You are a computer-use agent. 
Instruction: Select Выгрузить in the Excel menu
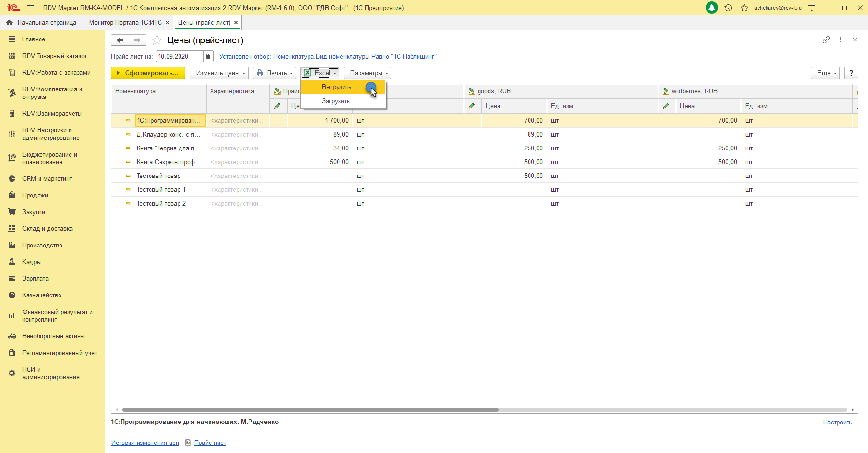pyautogui.click(x=339, y=87)
